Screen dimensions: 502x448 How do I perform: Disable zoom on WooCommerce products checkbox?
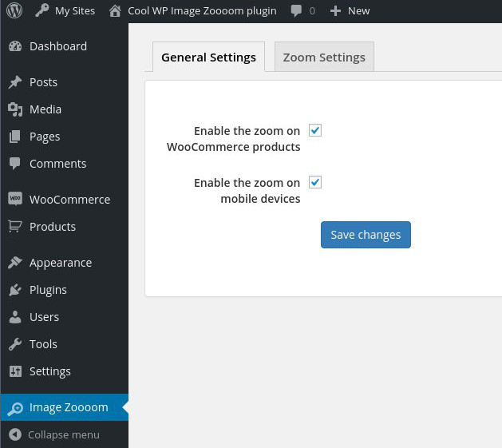(315, 130)
